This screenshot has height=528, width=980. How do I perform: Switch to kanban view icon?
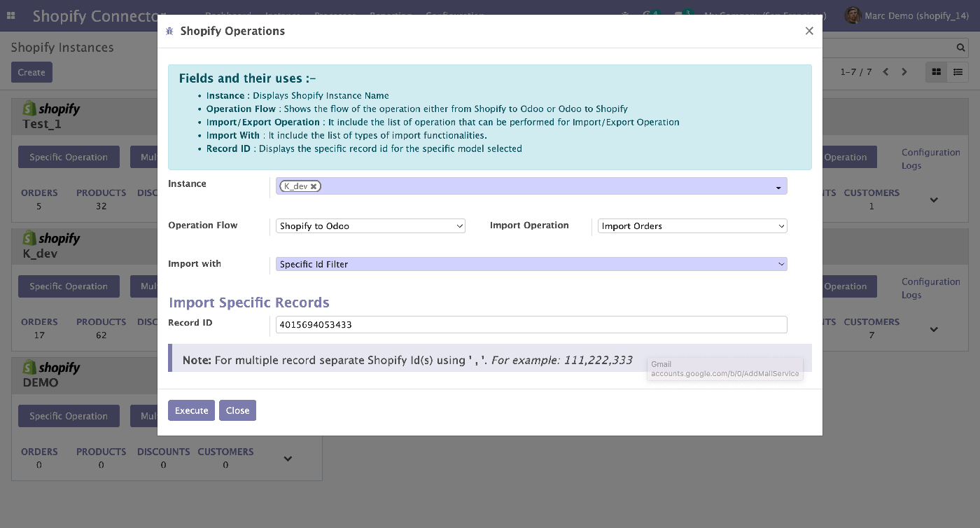[937, 72]
